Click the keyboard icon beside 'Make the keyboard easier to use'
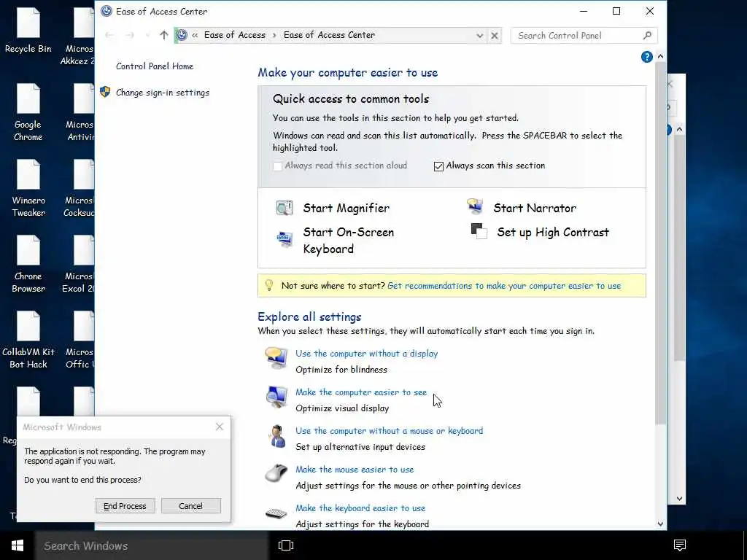 276,513
